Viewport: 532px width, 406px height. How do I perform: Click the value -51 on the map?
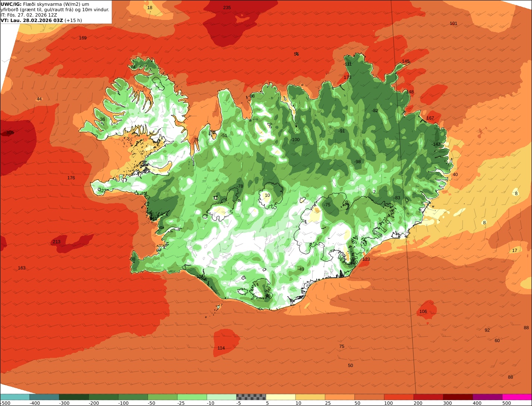[224, 135]
